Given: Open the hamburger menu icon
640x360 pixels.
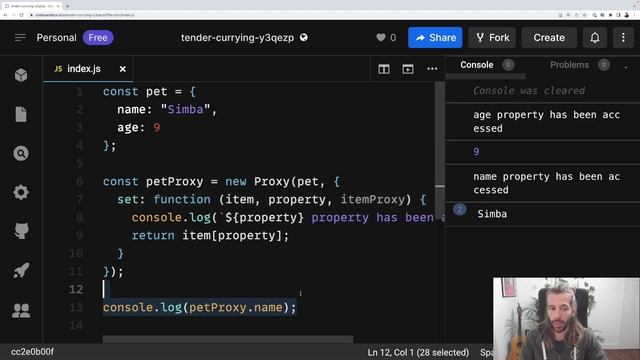Looking at the screenshot, I should pyautogui.click(x=20, y=38).
